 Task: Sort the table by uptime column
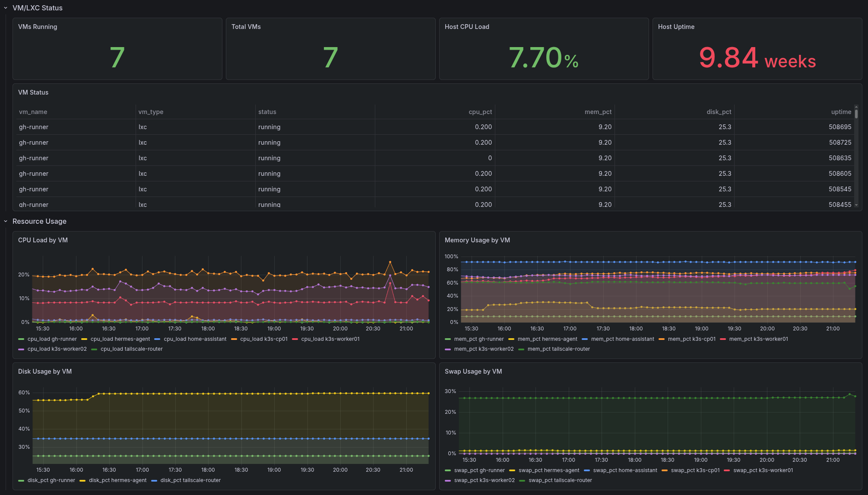click(841, 111)
